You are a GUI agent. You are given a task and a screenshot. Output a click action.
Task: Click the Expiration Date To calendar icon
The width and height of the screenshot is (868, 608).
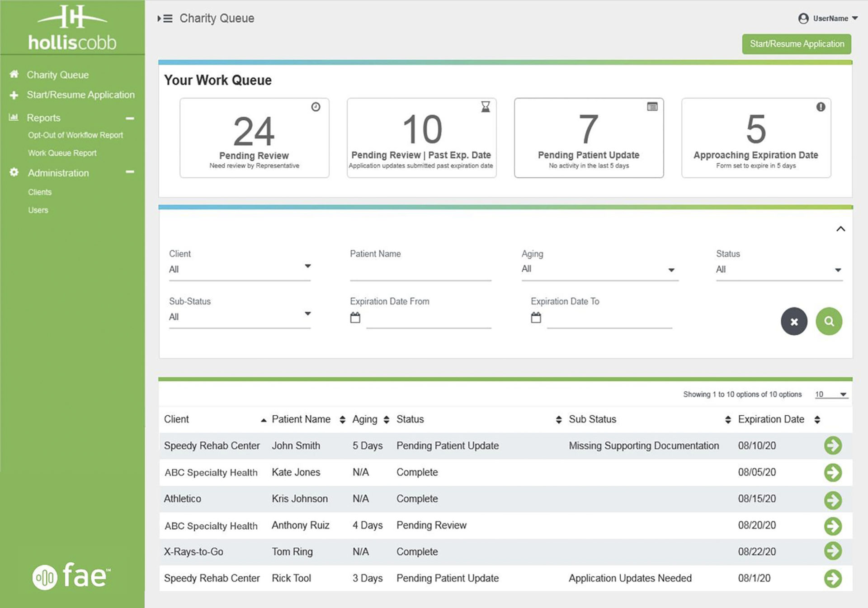[x=536, y=318]
